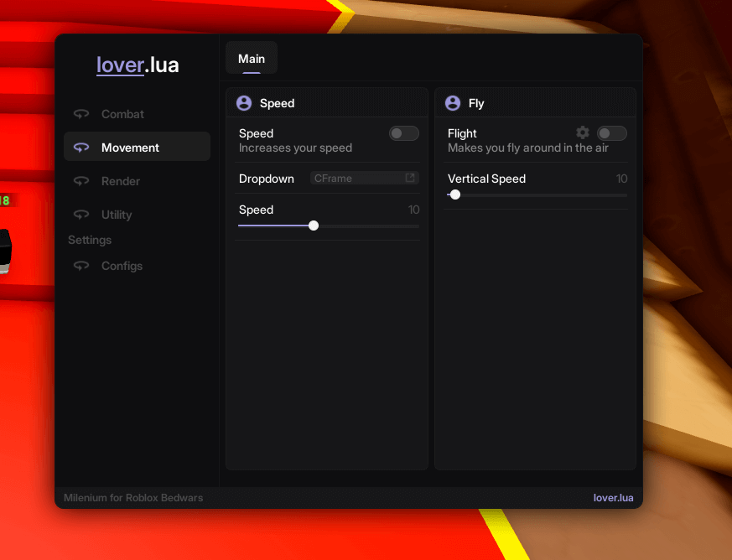Click the icon beside Render
Image resolution: width=732 pixels, height=560 pixels.
81,181
